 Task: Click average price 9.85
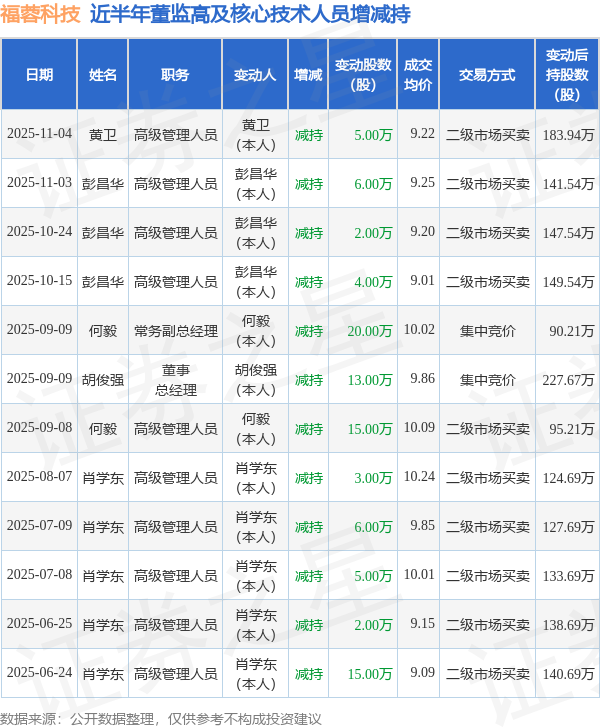point(422,526)
